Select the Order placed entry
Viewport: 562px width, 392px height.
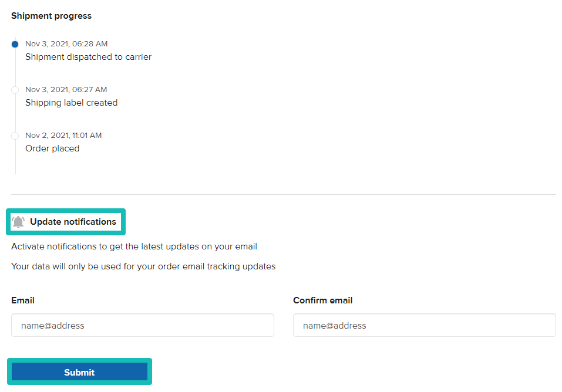[x=52, y=148]
